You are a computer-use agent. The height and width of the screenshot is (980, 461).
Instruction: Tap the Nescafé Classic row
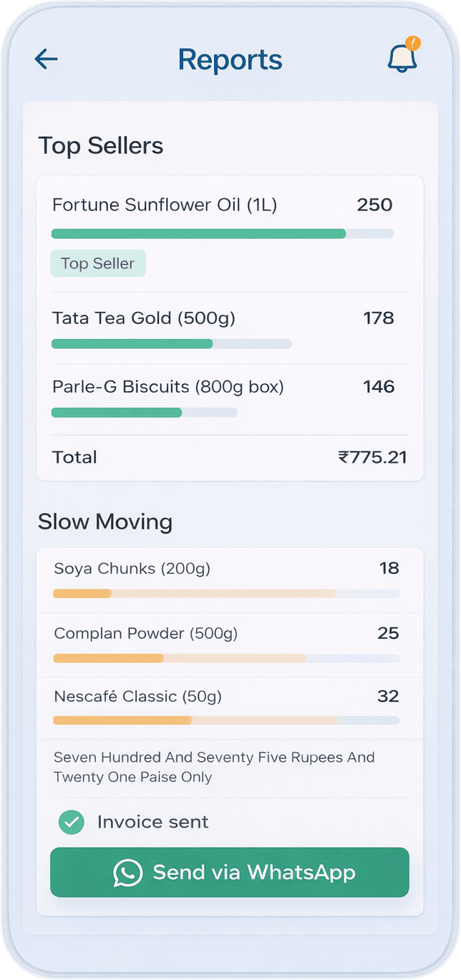pos(138,696)
